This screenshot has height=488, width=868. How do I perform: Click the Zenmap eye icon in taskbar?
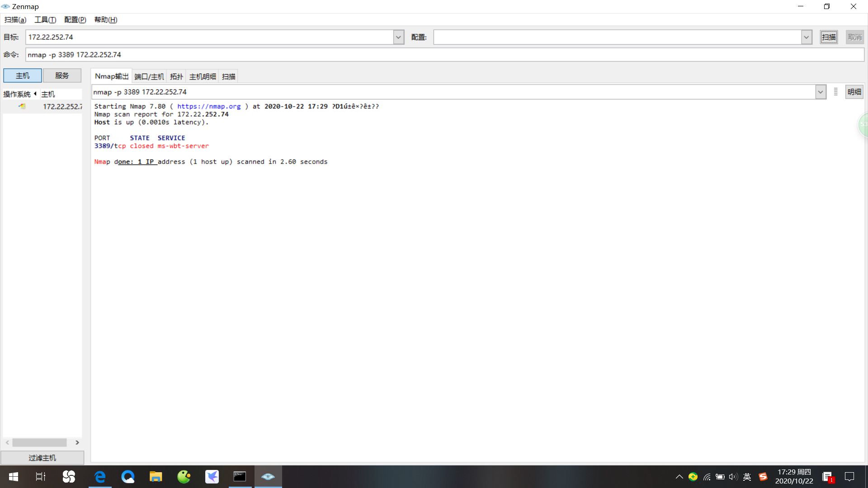coord(268,477)
